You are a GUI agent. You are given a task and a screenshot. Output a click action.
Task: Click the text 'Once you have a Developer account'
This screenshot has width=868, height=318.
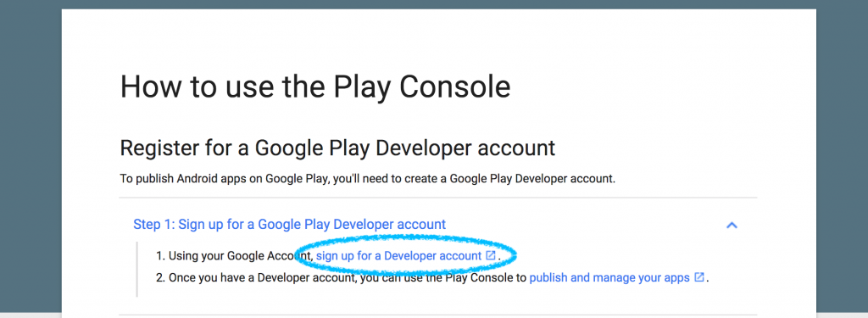(261, 277)
